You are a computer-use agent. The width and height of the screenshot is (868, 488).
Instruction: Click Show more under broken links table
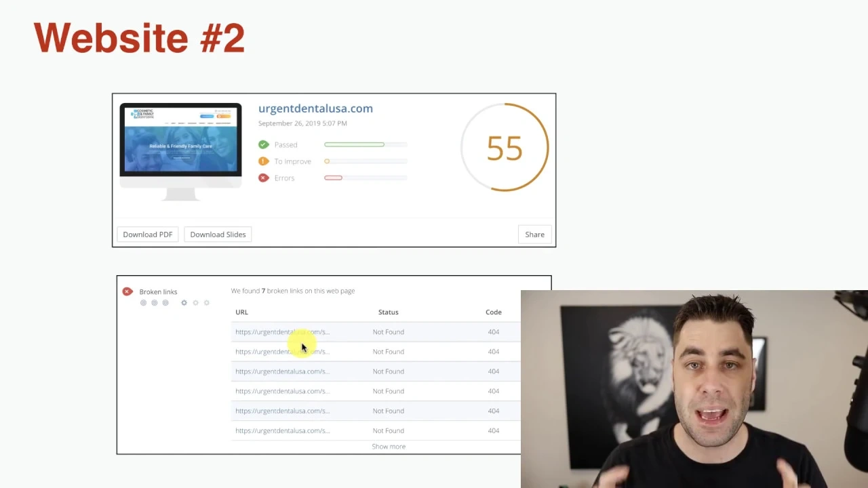click(389, 447)
